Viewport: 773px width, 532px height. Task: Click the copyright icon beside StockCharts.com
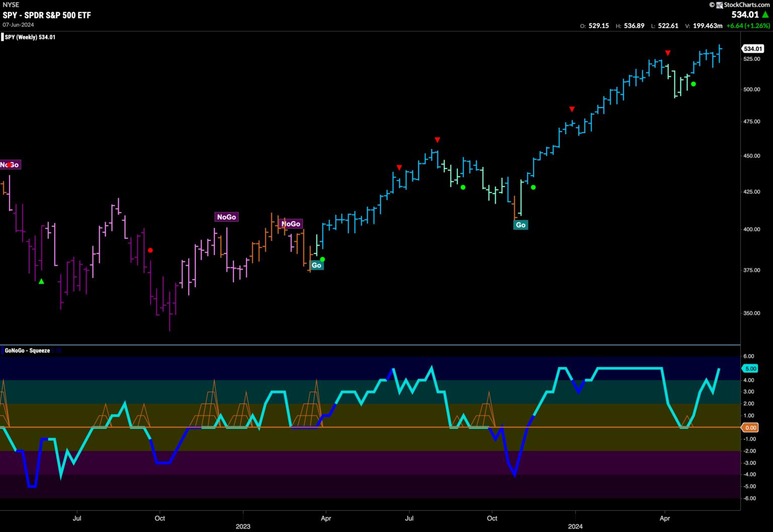(712, 5)
